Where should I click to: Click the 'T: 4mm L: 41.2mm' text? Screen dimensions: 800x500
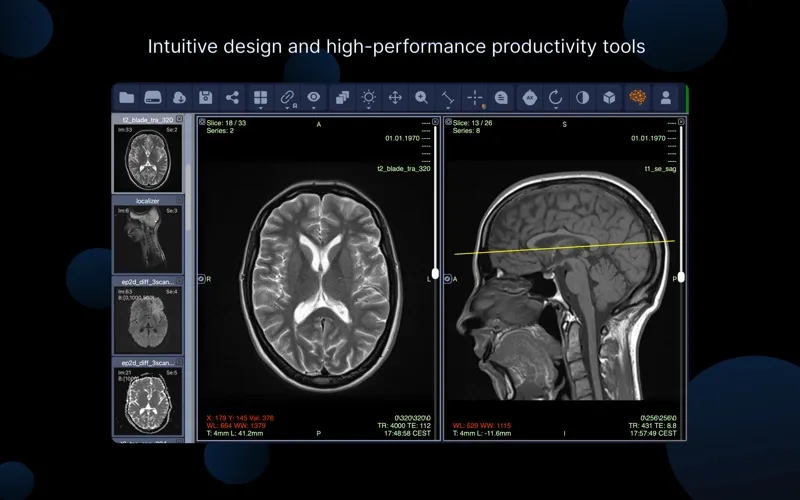(x=235, y=433)
